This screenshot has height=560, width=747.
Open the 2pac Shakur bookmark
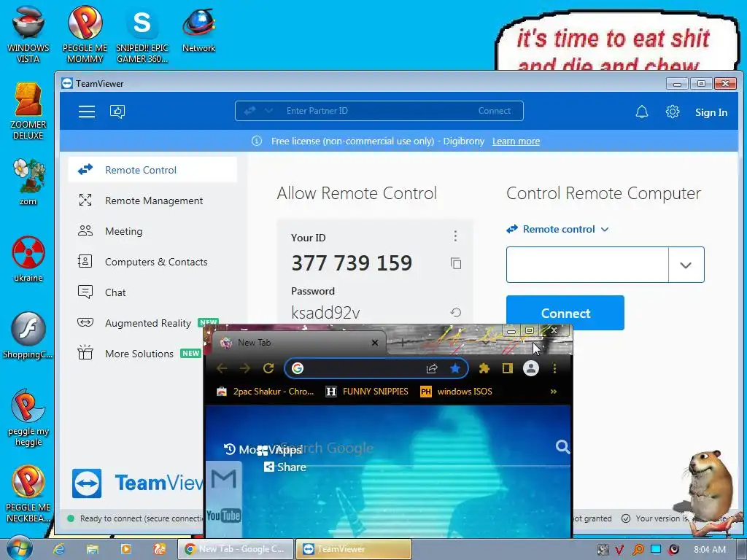click(266, 392)
